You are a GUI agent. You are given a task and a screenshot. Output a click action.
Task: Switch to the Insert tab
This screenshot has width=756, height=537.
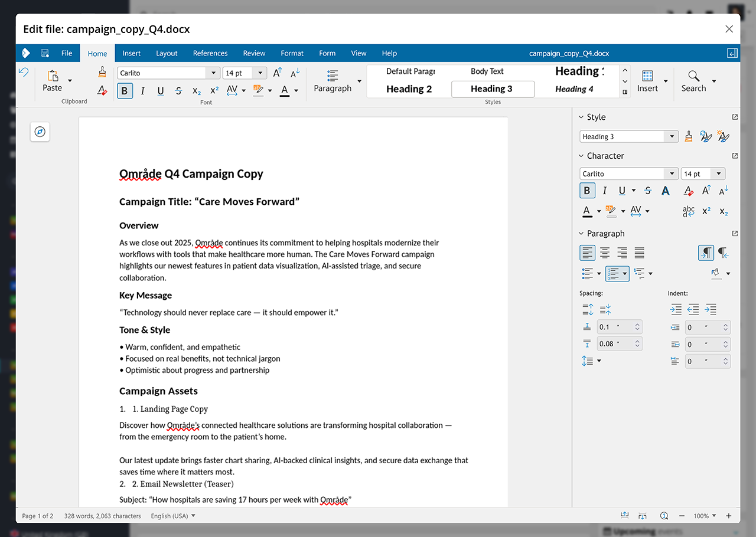tap(131, 53)
